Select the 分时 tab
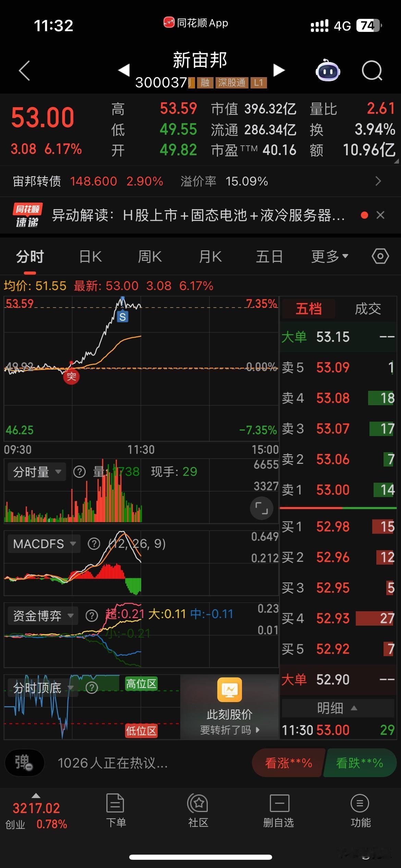401x868 pixels. 30,256
